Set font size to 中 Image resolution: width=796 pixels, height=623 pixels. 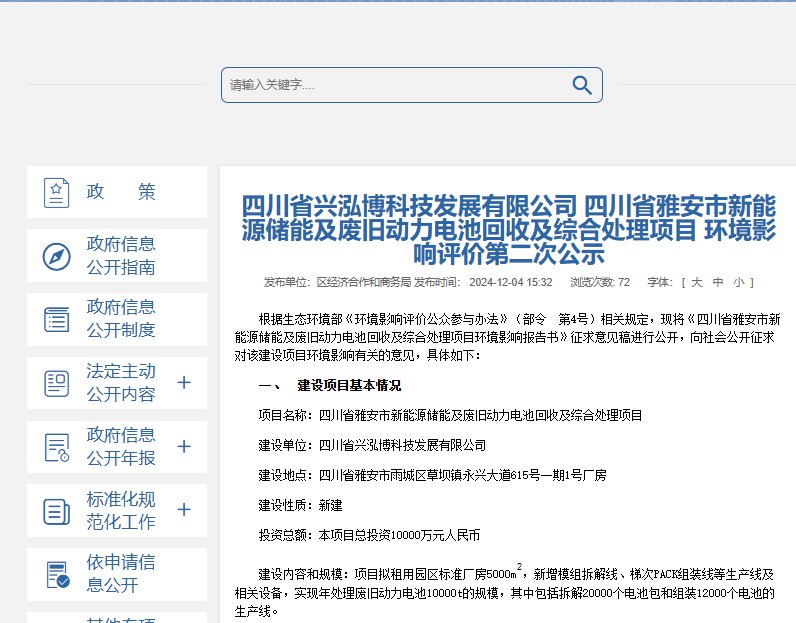718,282
